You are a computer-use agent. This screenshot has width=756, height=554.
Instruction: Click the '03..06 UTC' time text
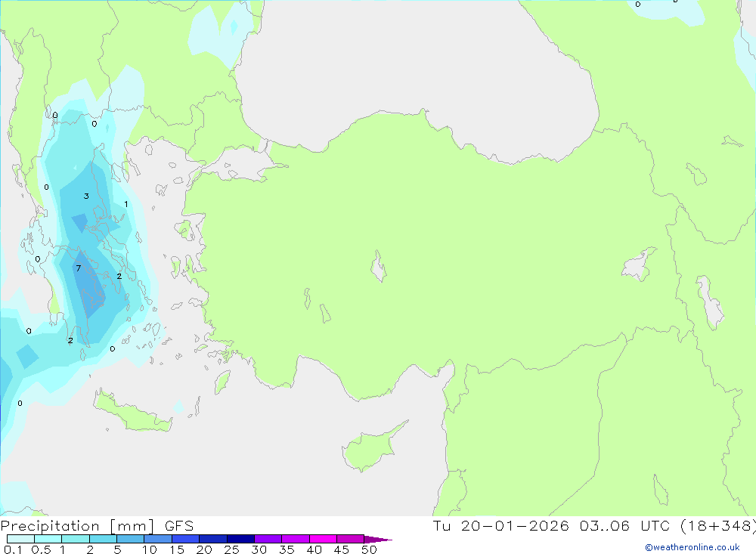point(625,526)
